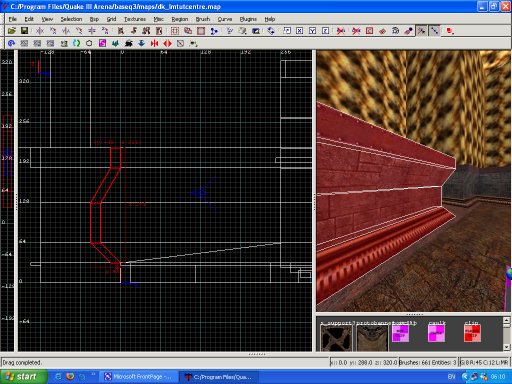The height and width of the screenshot is (384, 512).
Task: Select the cross-braced support texture thumbnail
Action: (x=336, y=338)
